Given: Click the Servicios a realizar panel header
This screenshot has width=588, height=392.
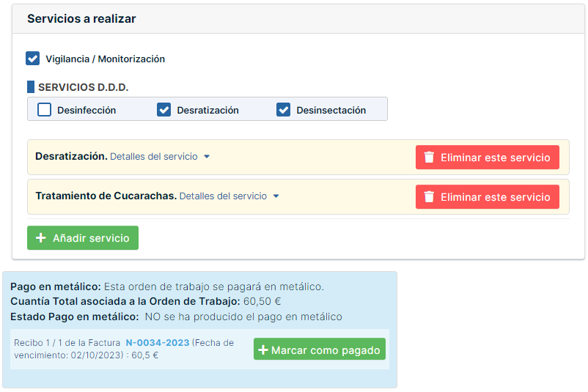Looking at the screenshot, I should pyautogui.click(x=81, y=19).
